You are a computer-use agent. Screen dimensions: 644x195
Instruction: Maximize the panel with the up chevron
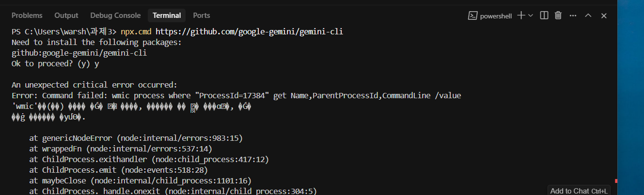[588, 15]
